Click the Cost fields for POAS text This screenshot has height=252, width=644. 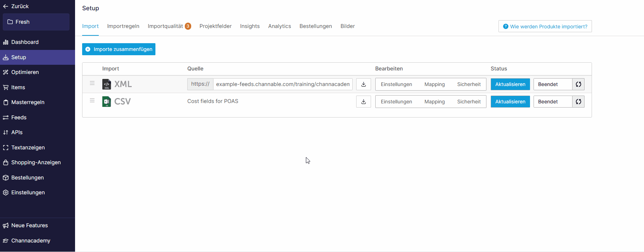(x=213, y=101)
